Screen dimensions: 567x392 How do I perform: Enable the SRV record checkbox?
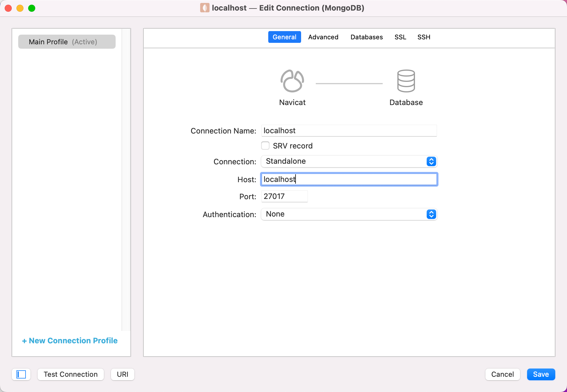coord(265,146)
